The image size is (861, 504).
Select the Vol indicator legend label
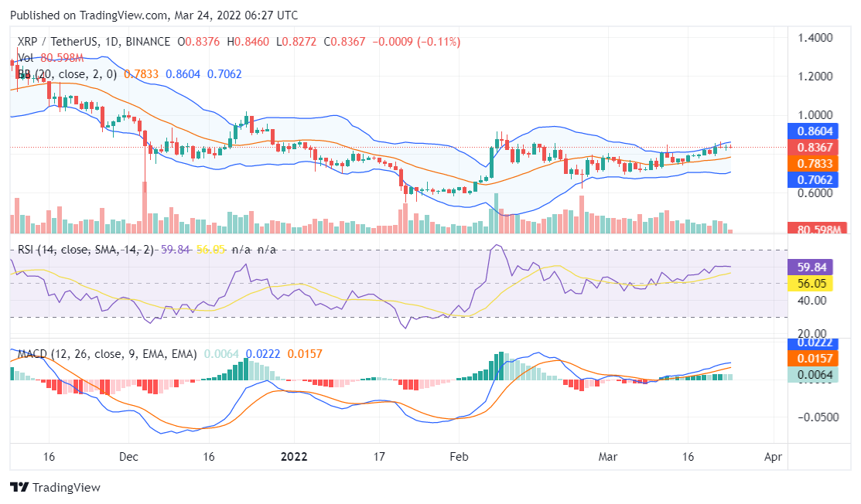click(26, 58)
